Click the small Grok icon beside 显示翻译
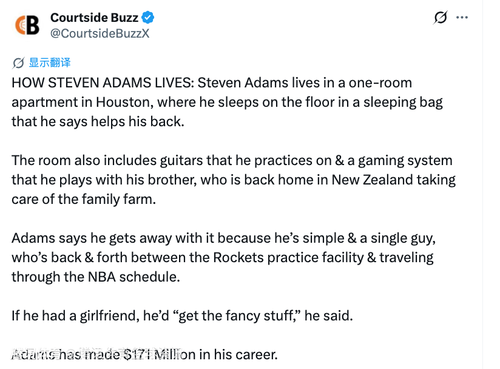 [x=18, y=63]
